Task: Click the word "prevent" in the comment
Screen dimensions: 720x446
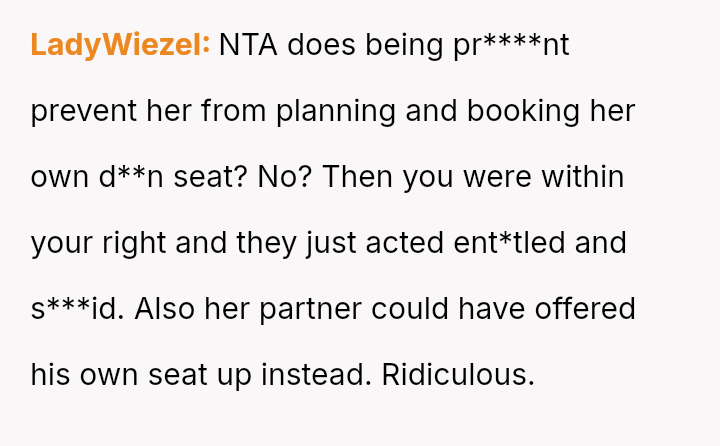Action: coord(83,111)
